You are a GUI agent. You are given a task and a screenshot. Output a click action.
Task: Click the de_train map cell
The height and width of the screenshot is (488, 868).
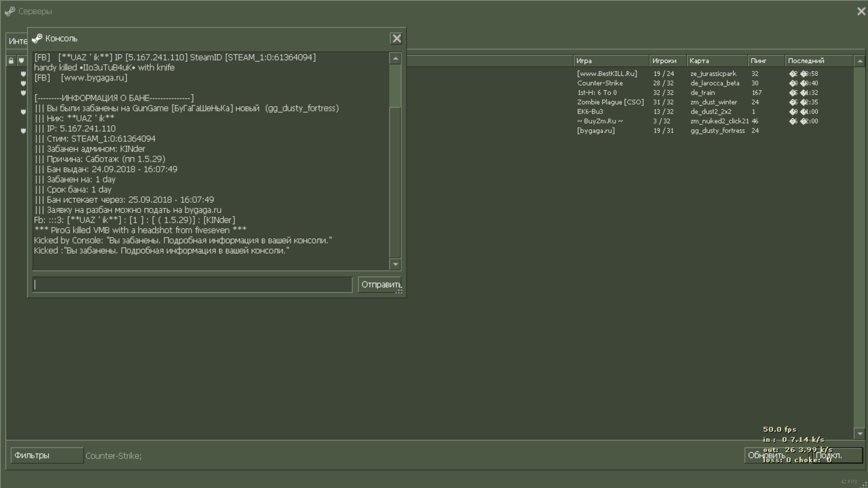pos(703,93)
